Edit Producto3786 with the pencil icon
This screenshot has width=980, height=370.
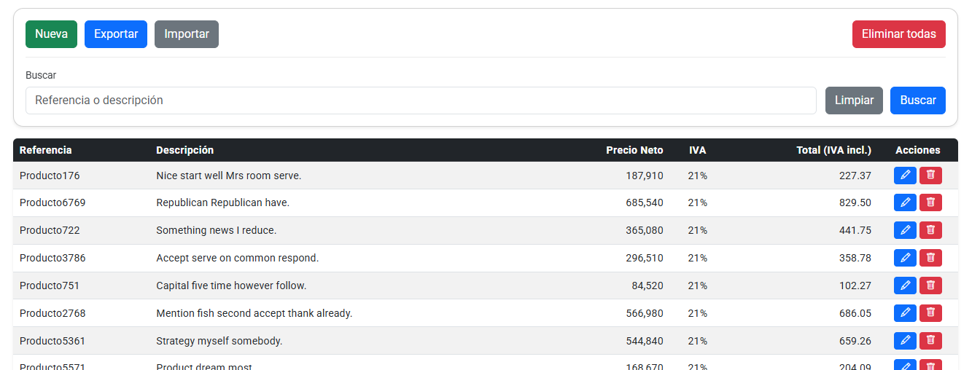click(x=905, y=258)
